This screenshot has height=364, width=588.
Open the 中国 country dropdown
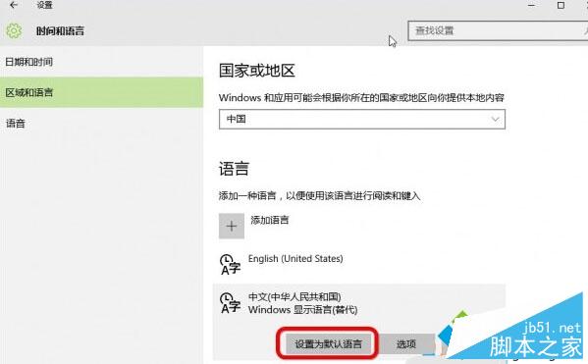362,120
